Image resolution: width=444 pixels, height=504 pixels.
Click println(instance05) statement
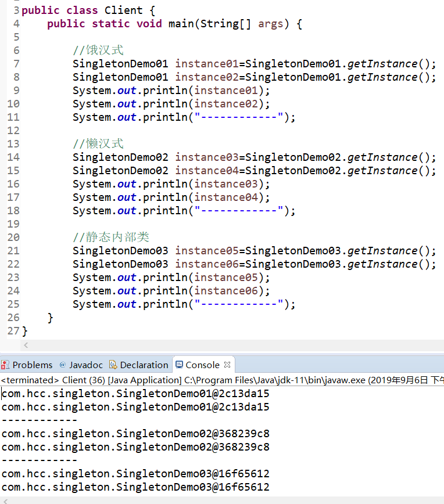171,278
